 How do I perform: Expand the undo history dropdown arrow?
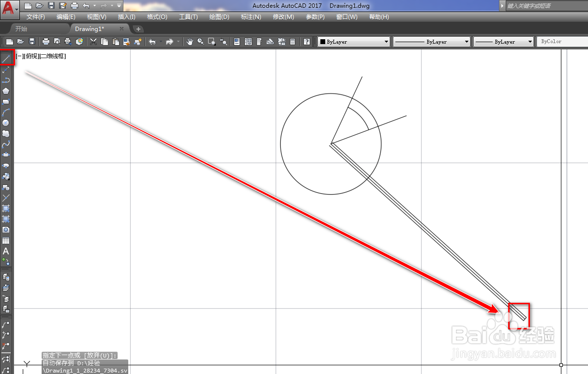pos(94,6)
